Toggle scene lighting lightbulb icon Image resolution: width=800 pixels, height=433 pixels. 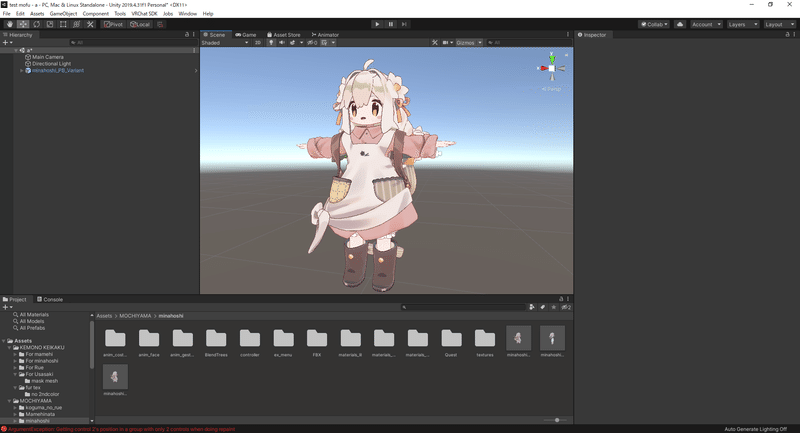271,43
